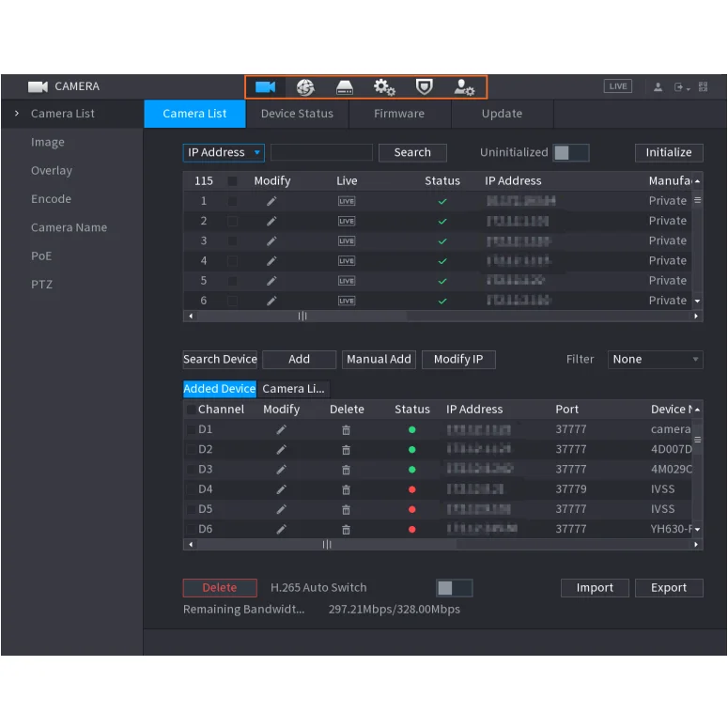728x728 pixels.
Task: Check the select-all box in 115 header row
Action: [233, 181]
